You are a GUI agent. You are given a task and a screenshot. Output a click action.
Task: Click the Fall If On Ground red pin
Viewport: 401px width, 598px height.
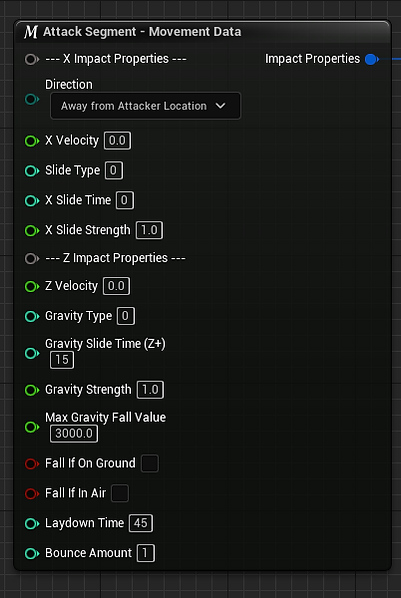(32, 463)
